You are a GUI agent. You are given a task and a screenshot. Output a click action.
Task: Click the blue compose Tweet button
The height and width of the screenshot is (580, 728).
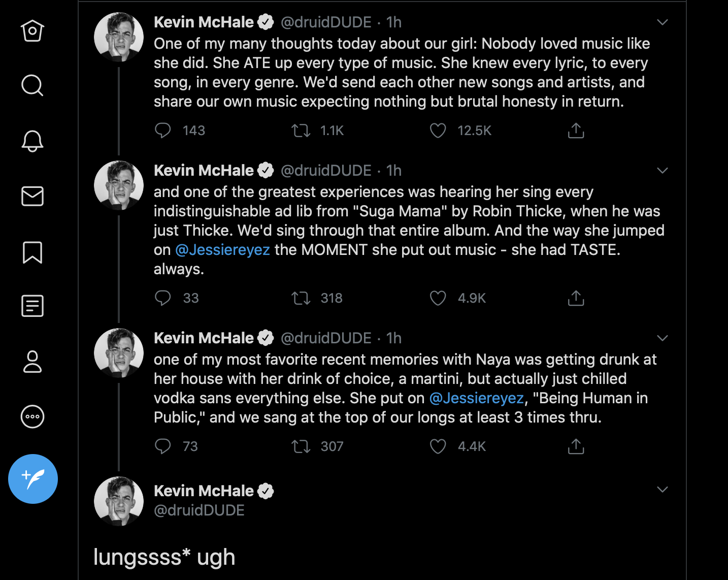pos(33,478)
